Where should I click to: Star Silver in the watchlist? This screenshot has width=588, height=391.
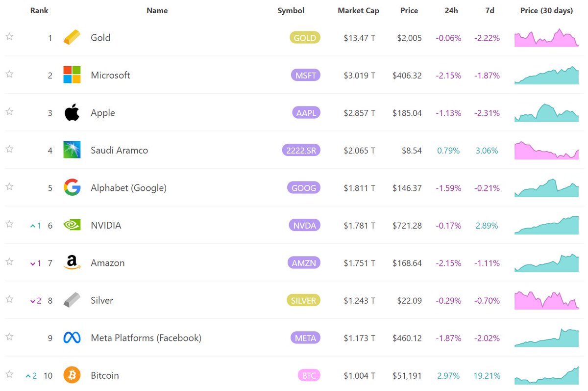tap(9, 299)
